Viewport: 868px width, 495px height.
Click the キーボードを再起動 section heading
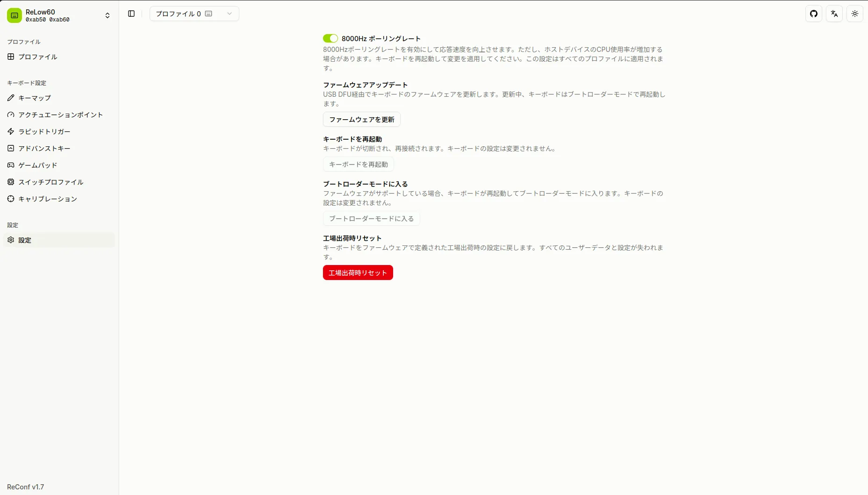coord(352,139)
